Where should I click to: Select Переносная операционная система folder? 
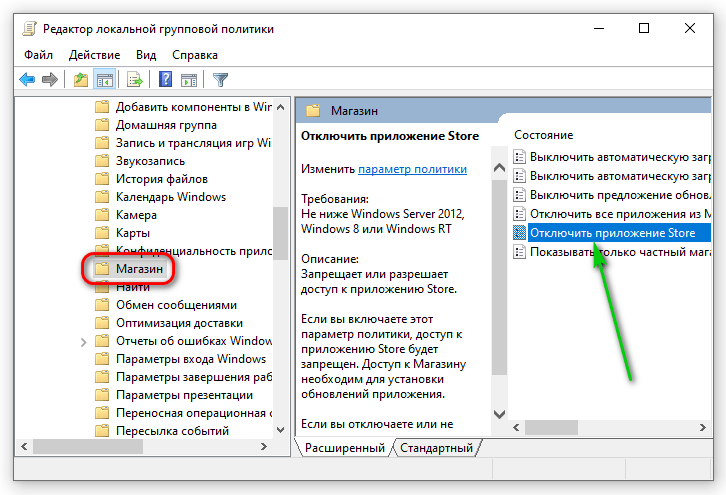(x=194, y=413)
